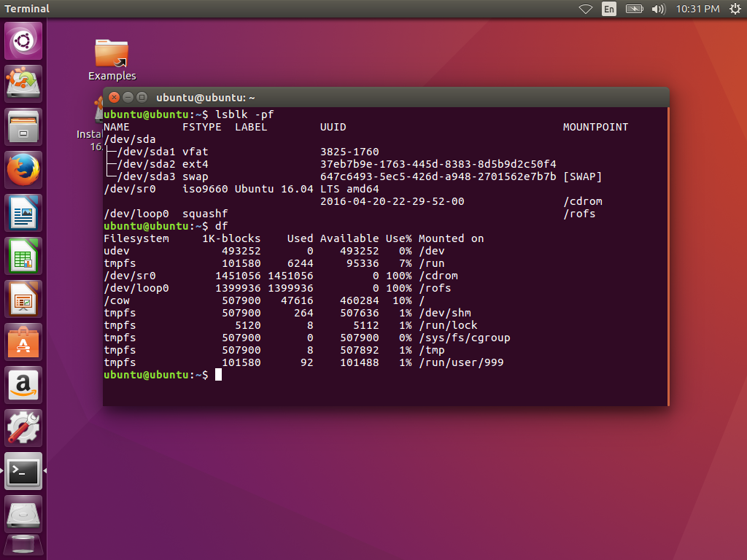Open LibreOffice Calc spreadsheet
The width and height of the screenshot is (747, 560).
tap(23, 256)
